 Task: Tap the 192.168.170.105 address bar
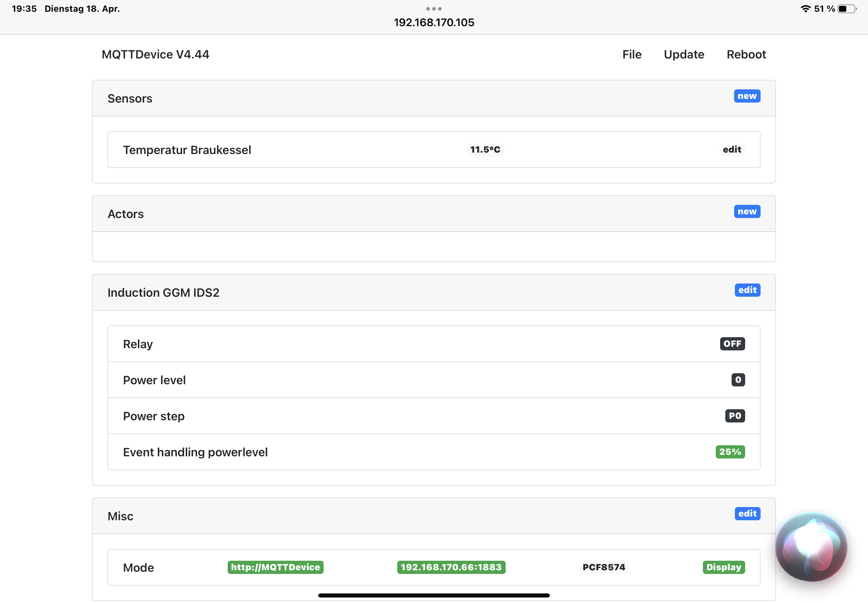[x=434, y=22]
